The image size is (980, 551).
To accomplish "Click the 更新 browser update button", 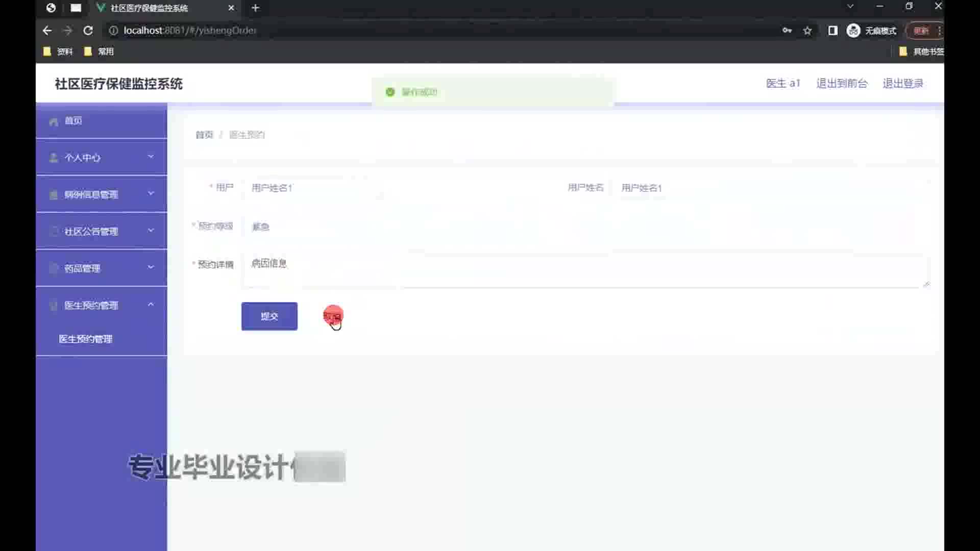I will [x=922, y=31].
